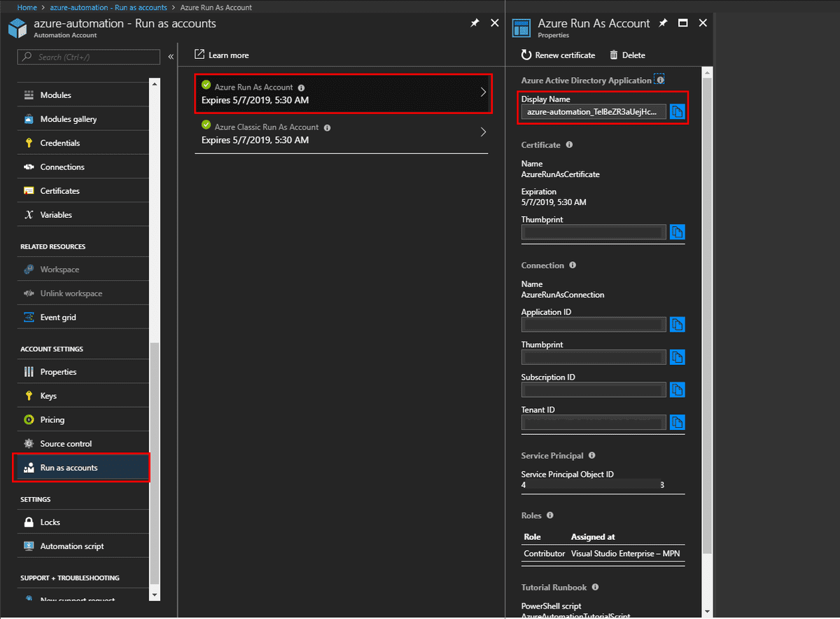
Task: Go to Home breadcrumb
Action: [27, 8]
